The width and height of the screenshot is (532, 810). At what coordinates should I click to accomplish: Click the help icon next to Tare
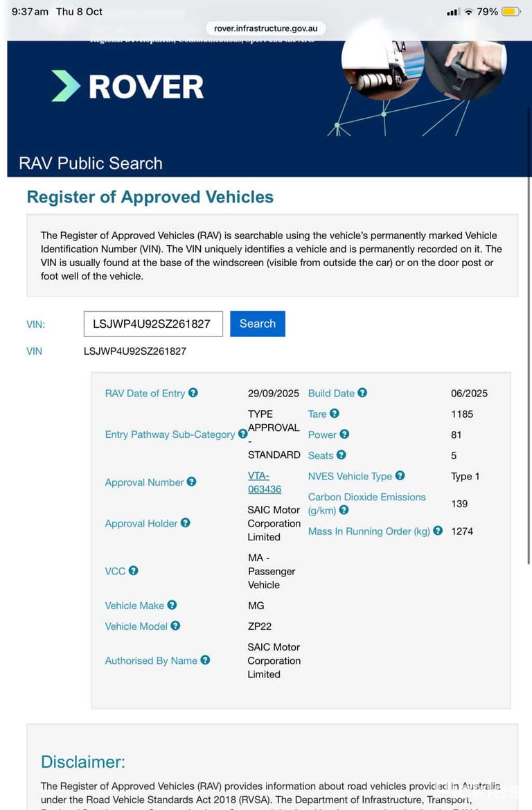click(334, 413)
